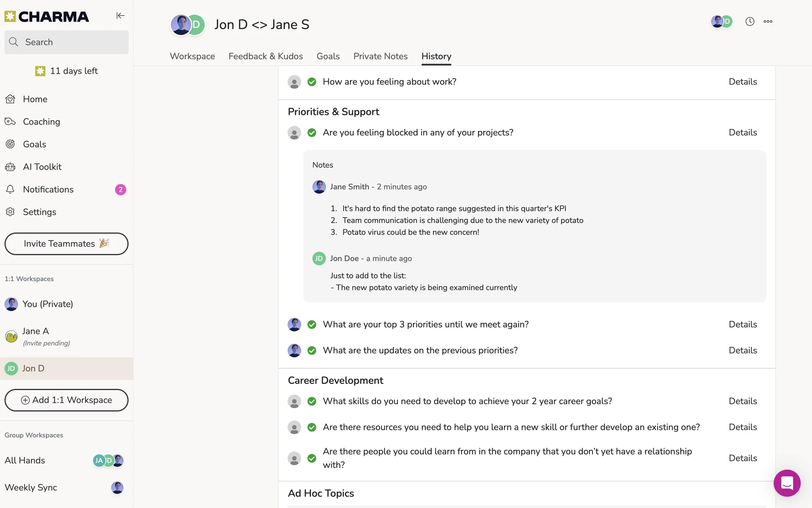
Task: Open the AI Toolkit robot icon
Action: [x=11, y=167]
